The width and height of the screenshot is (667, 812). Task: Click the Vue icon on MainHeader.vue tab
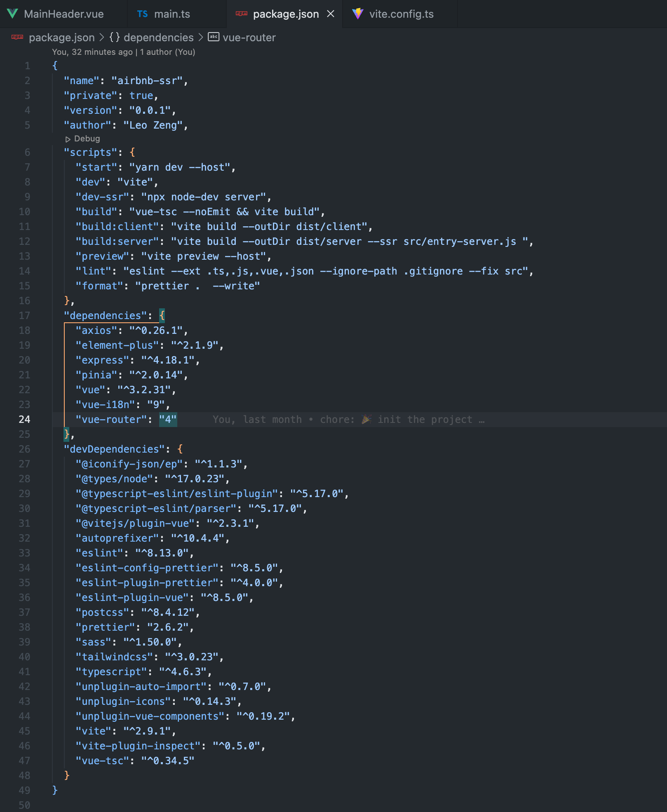click(13, 14)
